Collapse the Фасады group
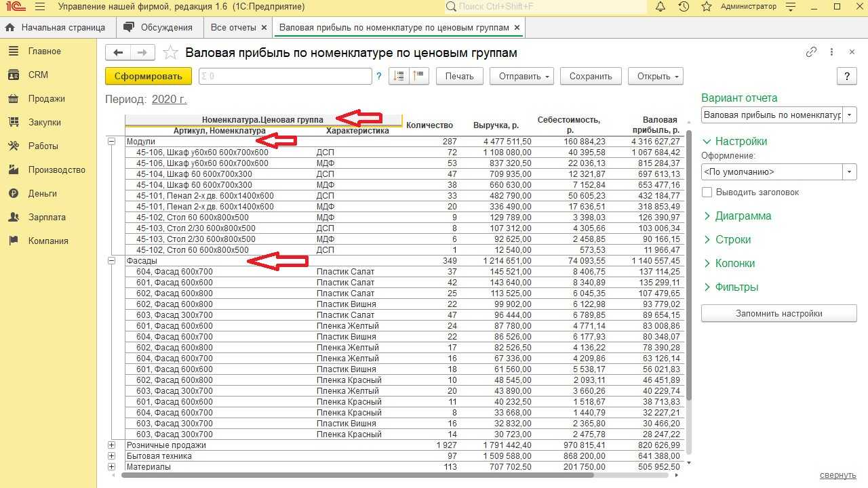 click(x=111, y=261)
